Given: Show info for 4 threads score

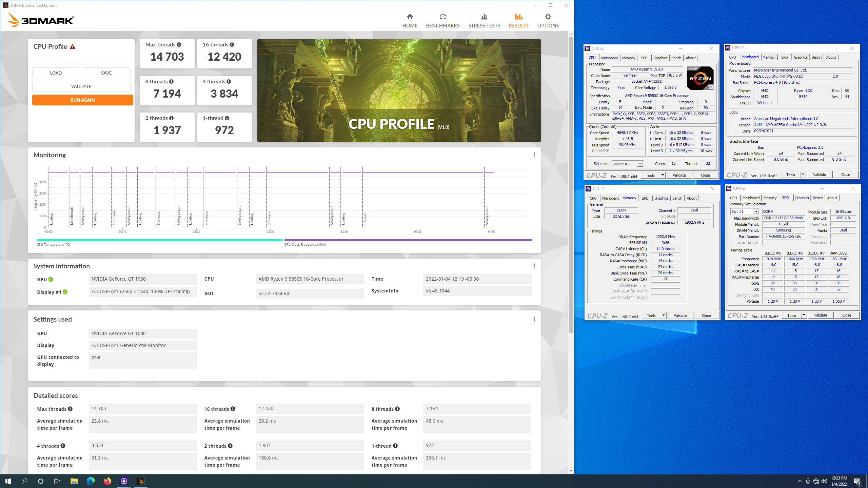Looking at the screenshot, I should pyautogui.click(x=229, y=82).
